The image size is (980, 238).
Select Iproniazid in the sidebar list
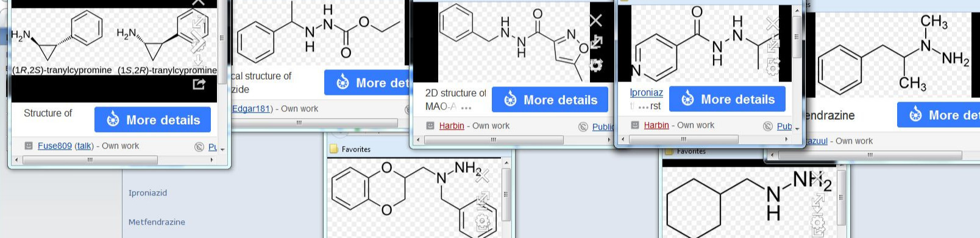pyautogui.click(x=147, y=193)
